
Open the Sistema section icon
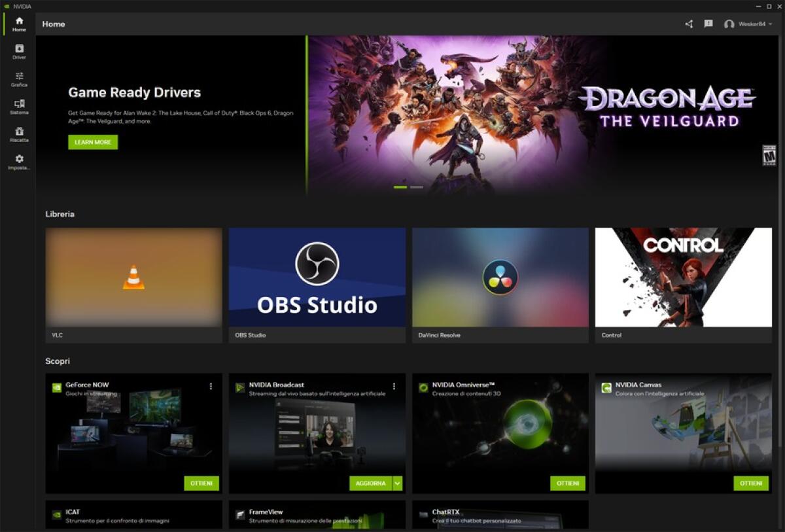pos(19,105)
